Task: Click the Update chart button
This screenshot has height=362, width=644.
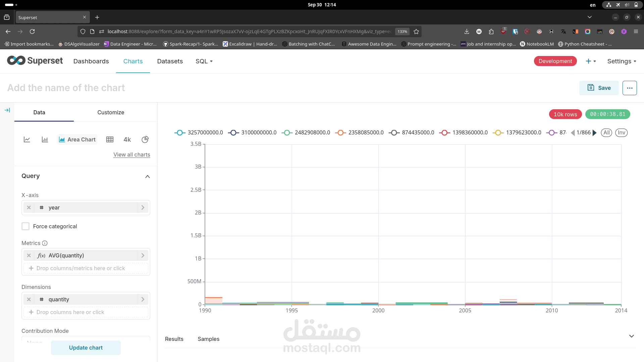Action: pyautogui.click(x=86, y=348)
